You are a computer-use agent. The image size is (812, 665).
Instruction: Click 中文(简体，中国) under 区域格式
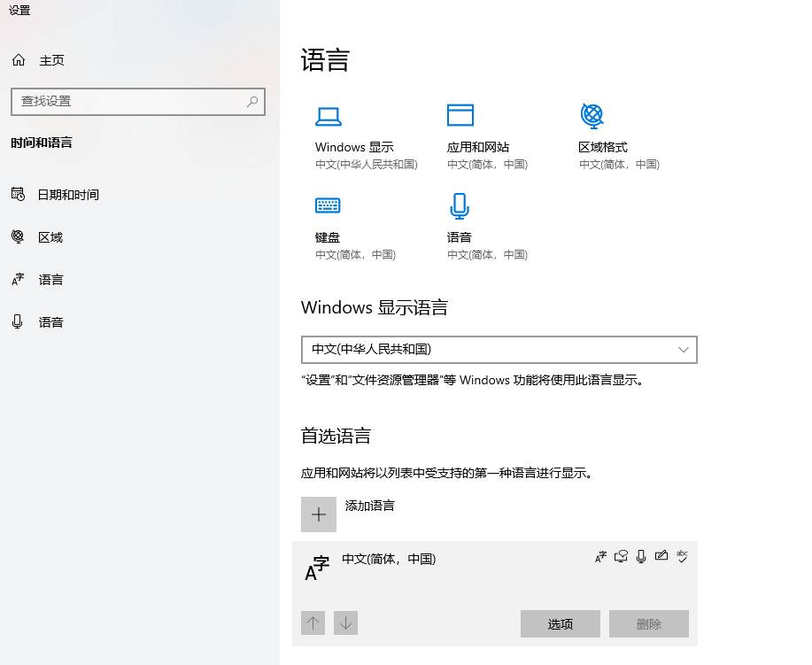point(619,165)
